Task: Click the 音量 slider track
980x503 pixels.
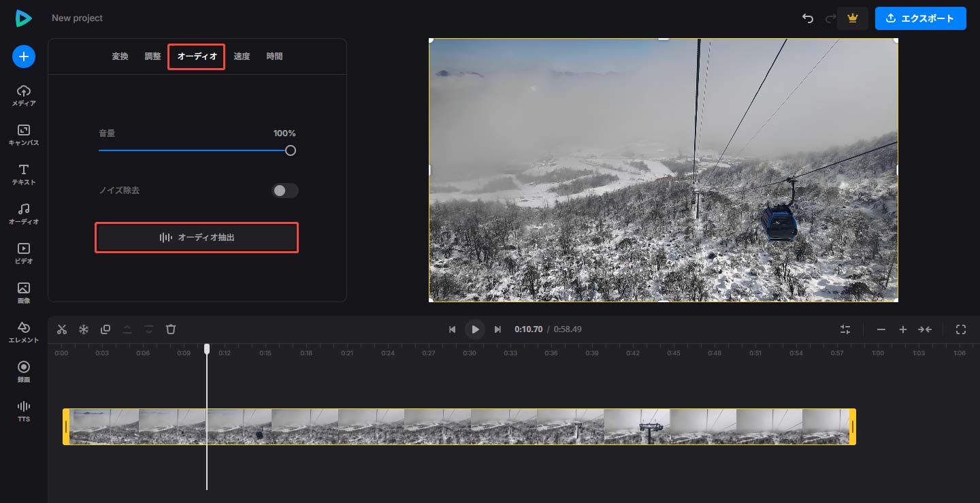Action: tap(195, 150)
